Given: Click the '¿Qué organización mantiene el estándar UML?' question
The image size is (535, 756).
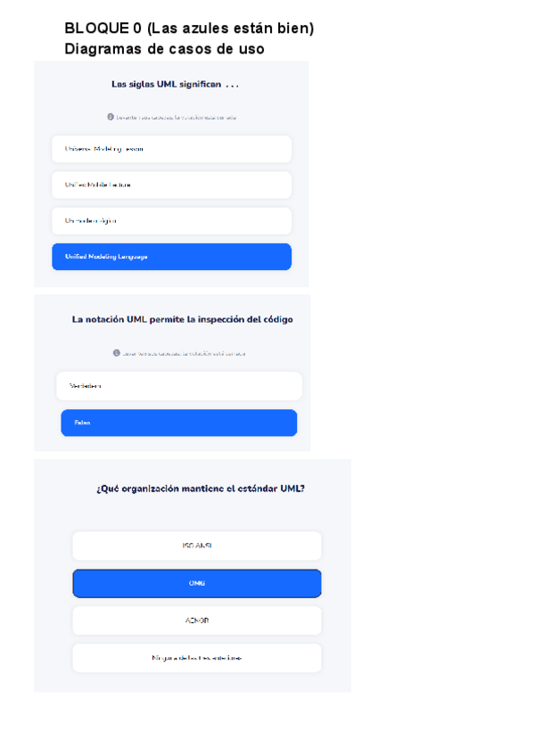Looking at the screenshot, I should pos(200,489).
